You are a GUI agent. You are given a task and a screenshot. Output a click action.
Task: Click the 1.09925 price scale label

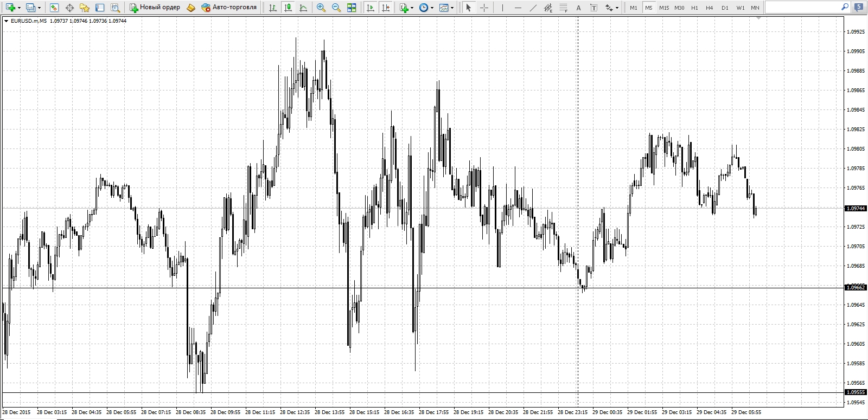pyautogui.click(x=856, y=32)
